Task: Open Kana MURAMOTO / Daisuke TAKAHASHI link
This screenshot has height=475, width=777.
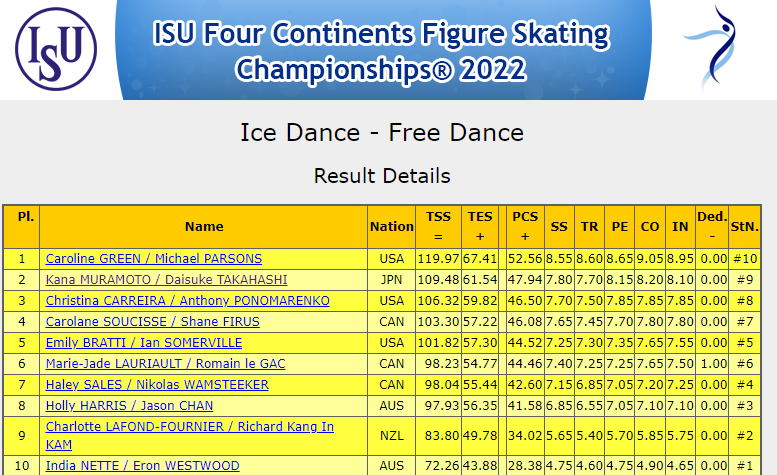Action: coord(166,280)
